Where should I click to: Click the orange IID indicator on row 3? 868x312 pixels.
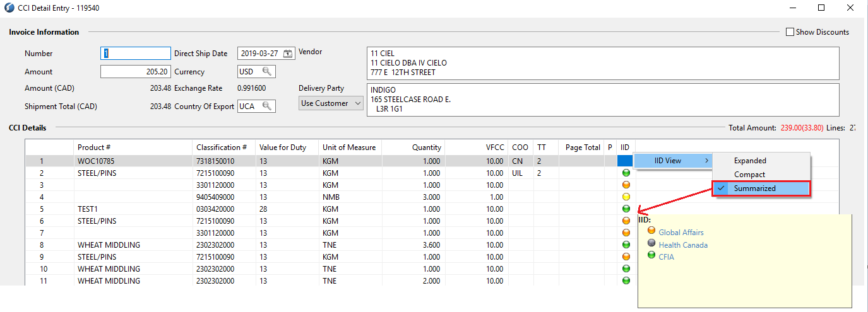(x=626, y=185)
